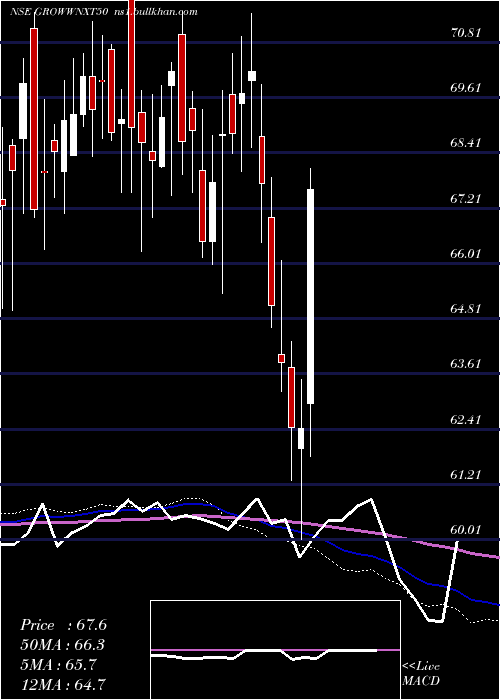Click the 68.41 price axis label
The image size is (500, 700).
pyautogui.click(x=466, y=143)
